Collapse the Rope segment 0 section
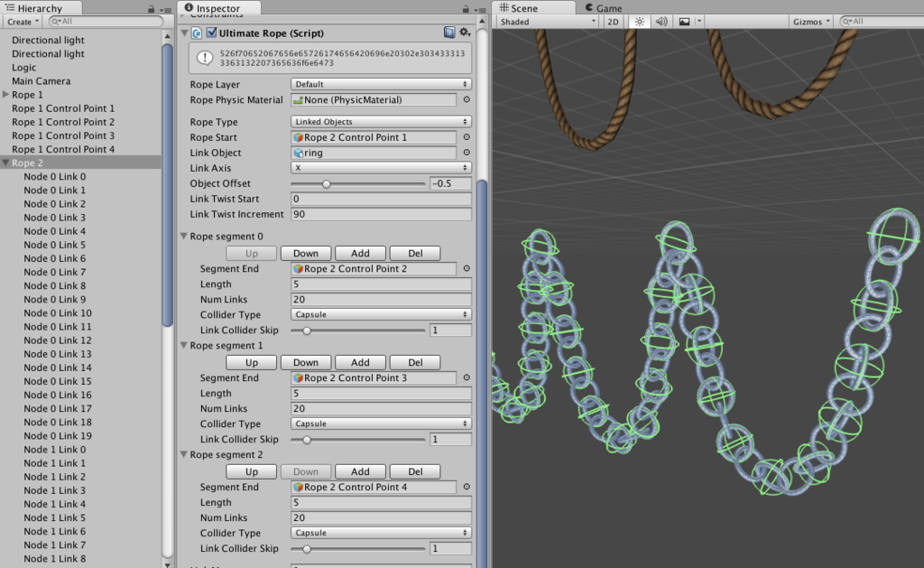 (x=184, y=236)
